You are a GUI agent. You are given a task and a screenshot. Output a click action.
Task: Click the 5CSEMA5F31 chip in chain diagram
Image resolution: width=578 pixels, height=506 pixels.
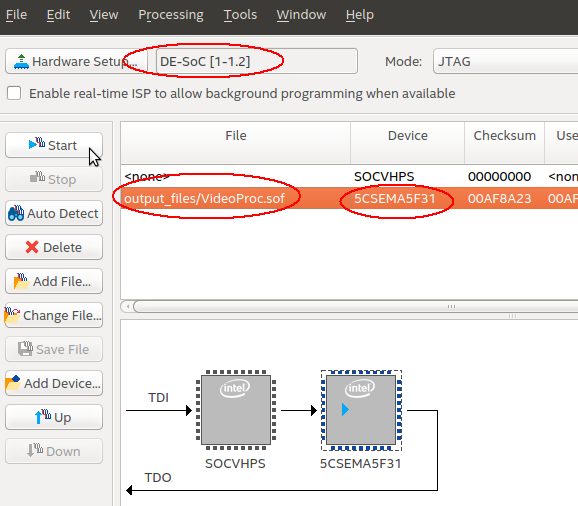tap(361, 410)
